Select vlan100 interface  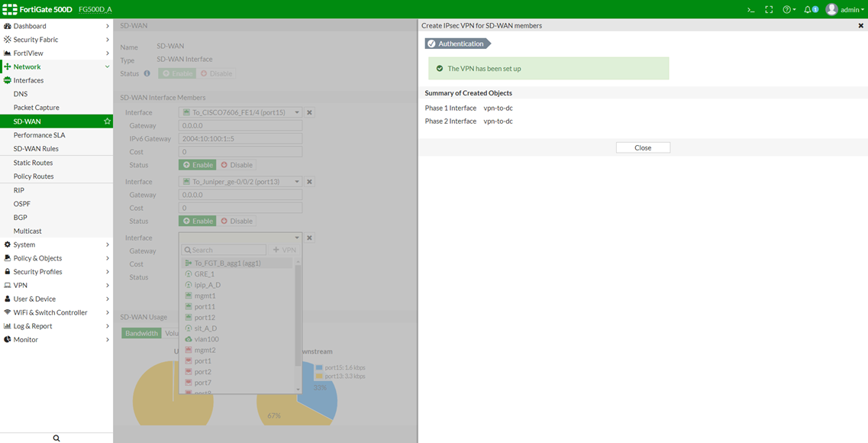237,339
